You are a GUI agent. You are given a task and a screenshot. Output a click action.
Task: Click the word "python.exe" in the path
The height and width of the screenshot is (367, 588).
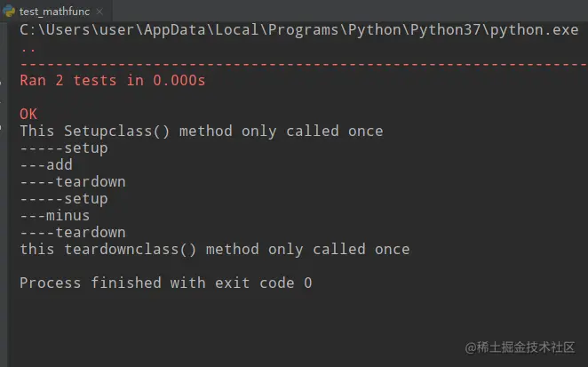point(534,29)
